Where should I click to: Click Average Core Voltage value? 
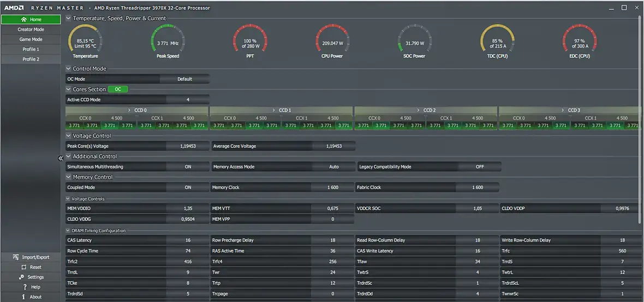point(334,146)
